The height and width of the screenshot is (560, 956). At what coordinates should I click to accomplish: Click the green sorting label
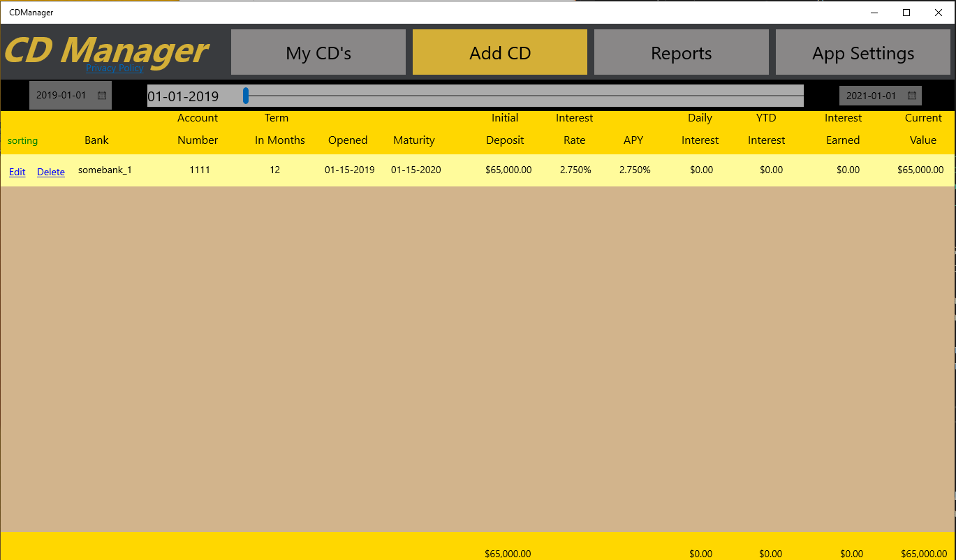tap(22, 140)
